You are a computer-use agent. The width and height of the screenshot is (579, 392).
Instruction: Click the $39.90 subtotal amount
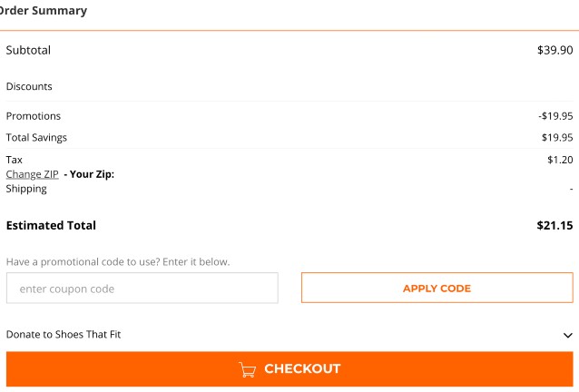pyautogui.click(x=554, y=51)
